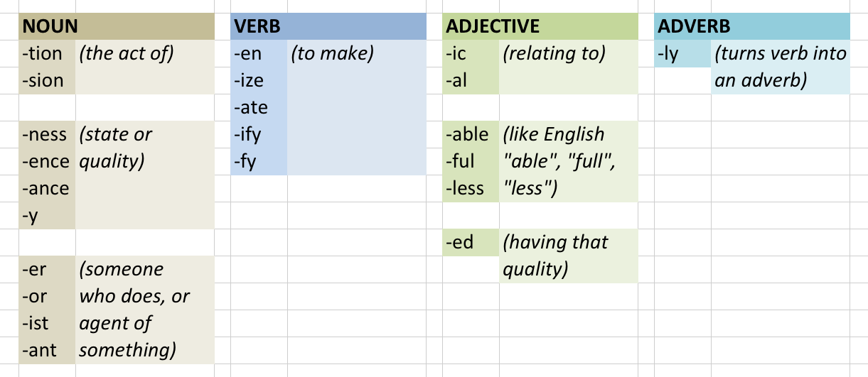Select the -less suffix cell

471,189
